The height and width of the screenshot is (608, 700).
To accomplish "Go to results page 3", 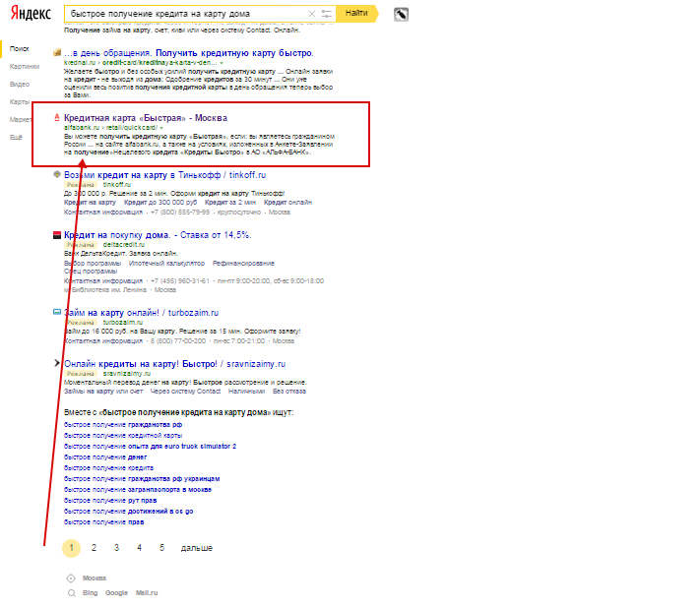I will pyautogui.click(x=116, y=548).
